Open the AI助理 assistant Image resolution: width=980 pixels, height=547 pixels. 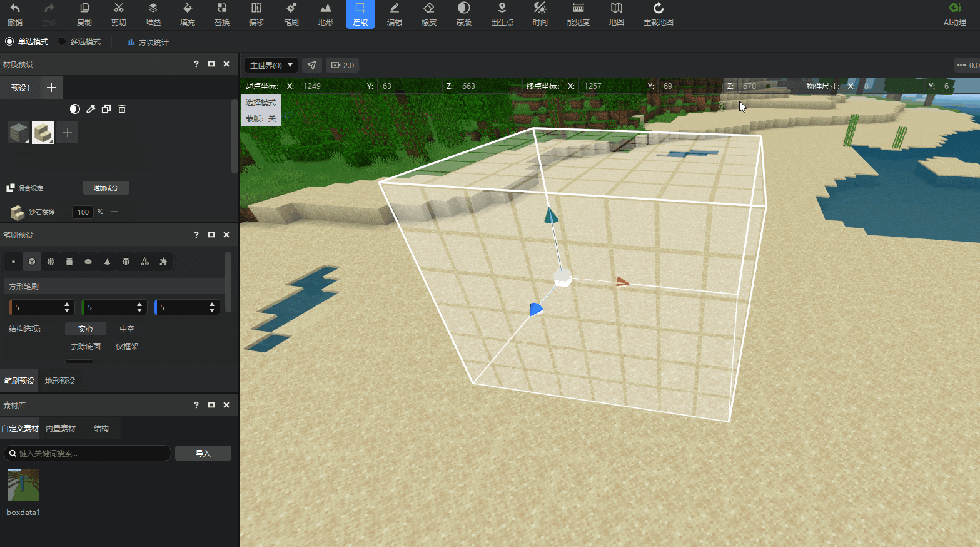coord(955,14)
